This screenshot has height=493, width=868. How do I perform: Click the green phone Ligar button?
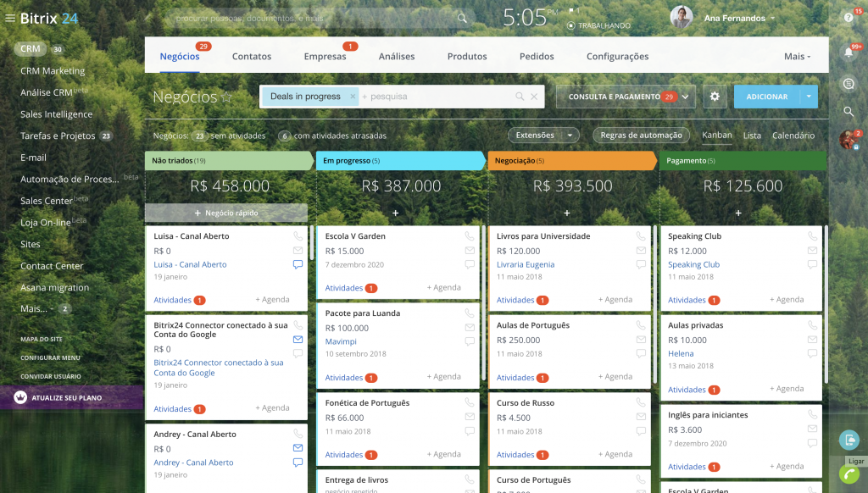(x=849, y=474)
